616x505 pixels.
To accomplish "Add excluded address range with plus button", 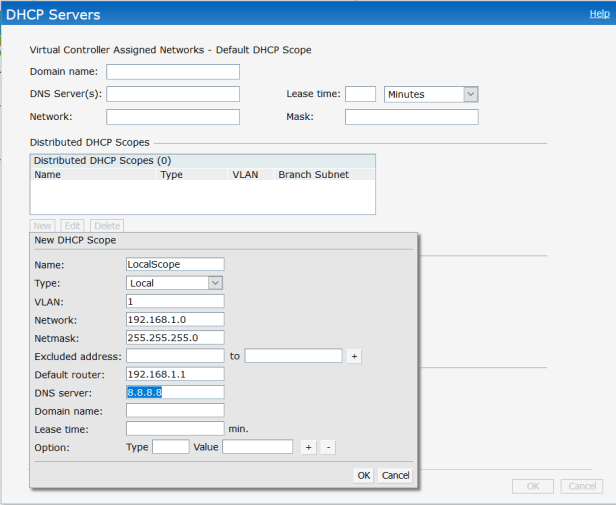I will pos(354,356).
